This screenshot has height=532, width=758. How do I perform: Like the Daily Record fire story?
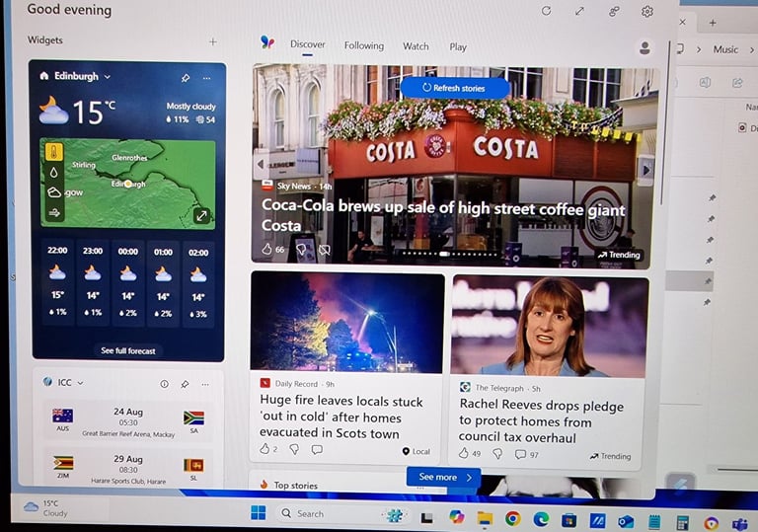point(265,449)
